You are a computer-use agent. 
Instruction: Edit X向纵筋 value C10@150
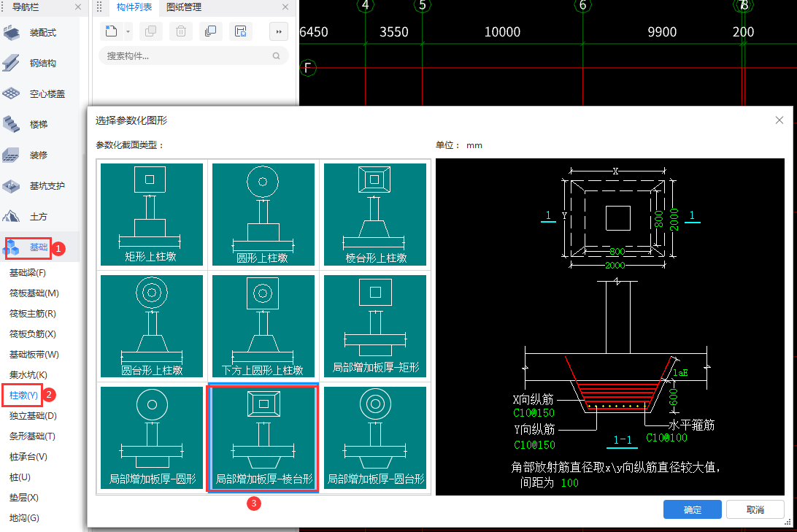(534, 413)
